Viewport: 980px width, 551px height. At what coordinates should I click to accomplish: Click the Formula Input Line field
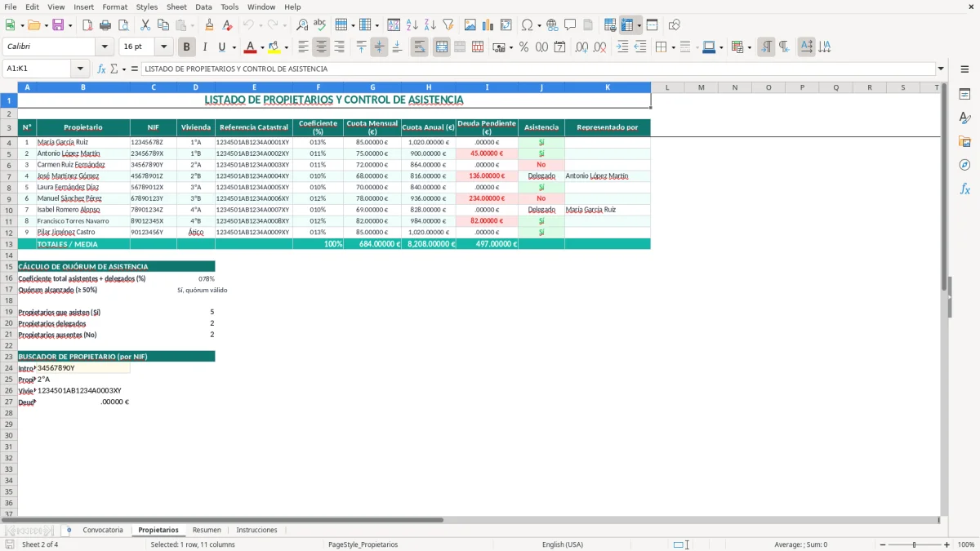point(537,69)
